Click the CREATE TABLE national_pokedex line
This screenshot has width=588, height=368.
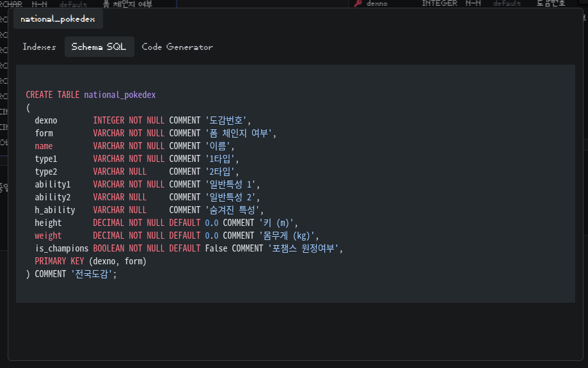(x=91, y=95)
